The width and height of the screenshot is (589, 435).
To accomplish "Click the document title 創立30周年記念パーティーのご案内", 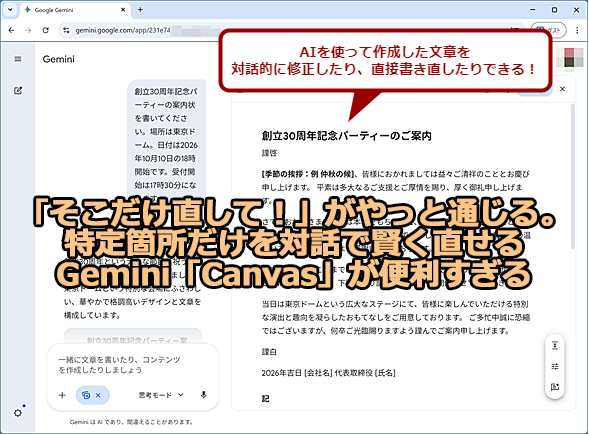I will point(346,136).
